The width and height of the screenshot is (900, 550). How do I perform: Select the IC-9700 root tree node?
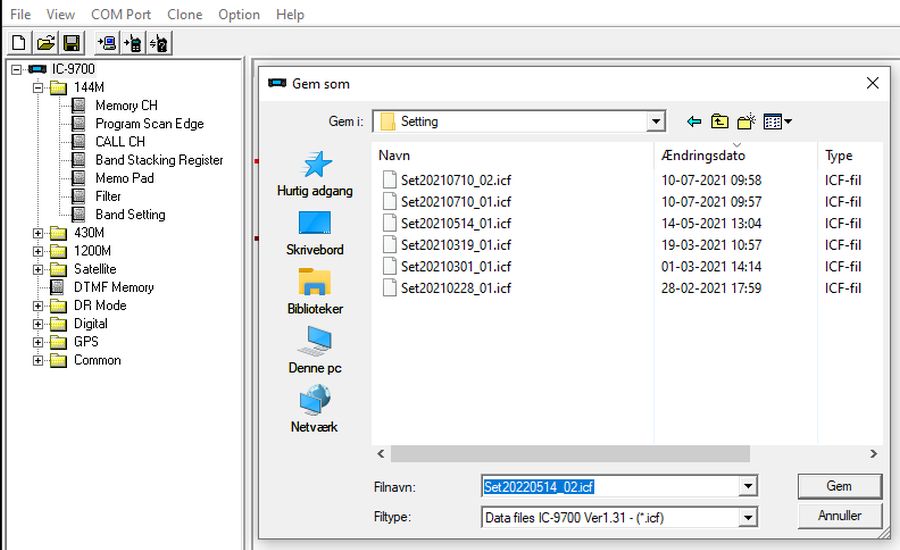point(73,69)
